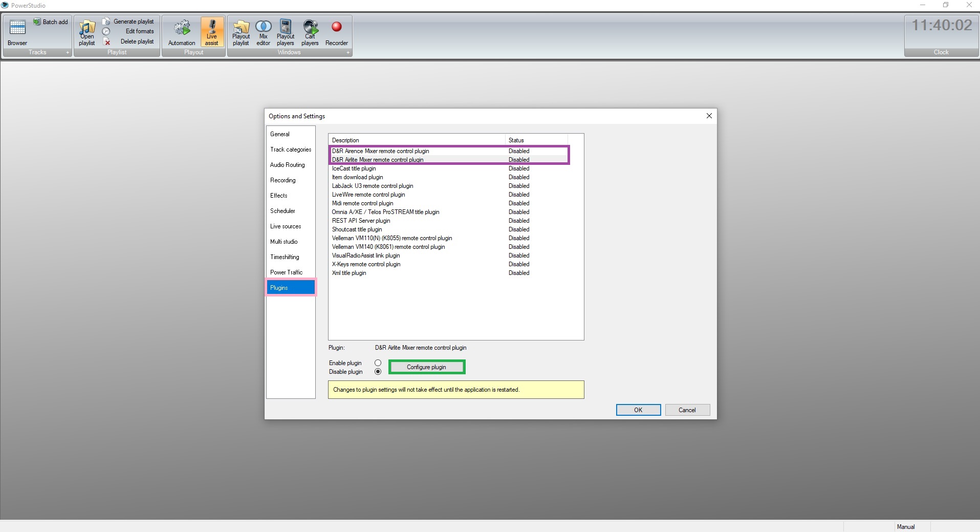Screen dimensions: 980x532
Task: Expand the Windows group with plus
Action: (x=348, y=52)
